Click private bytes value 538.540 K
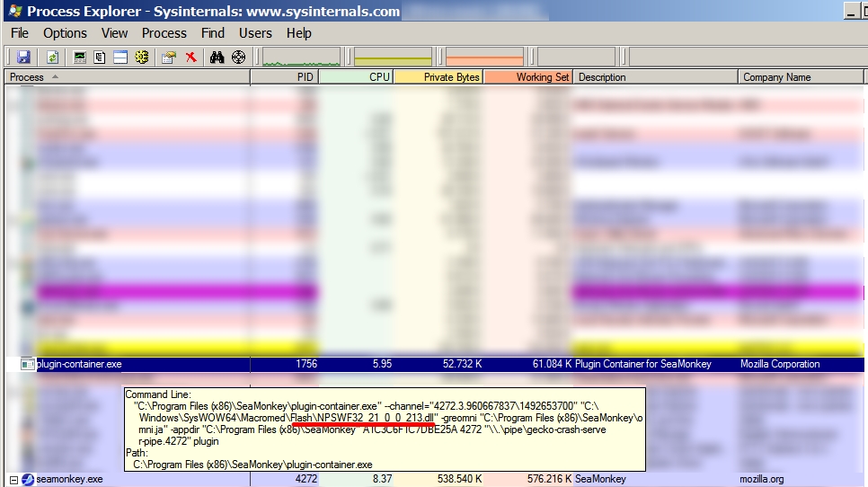The image size is (868, 487). point(459,479)
